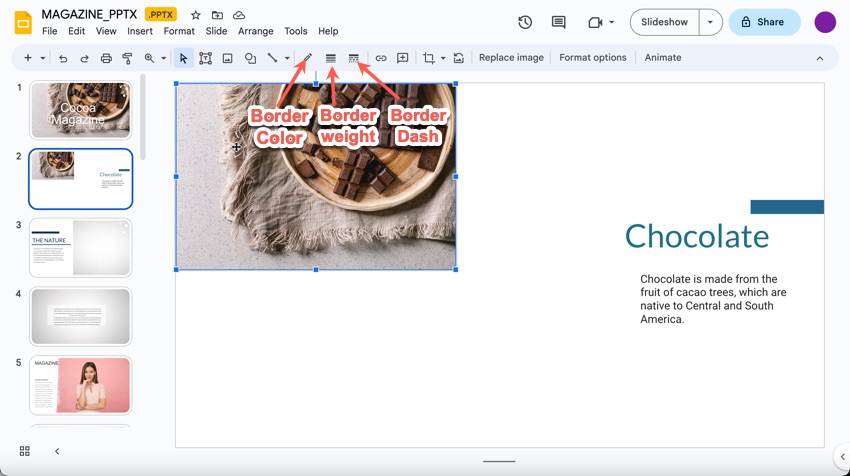Choose the Select arrow cursor tool

[183, 58]
